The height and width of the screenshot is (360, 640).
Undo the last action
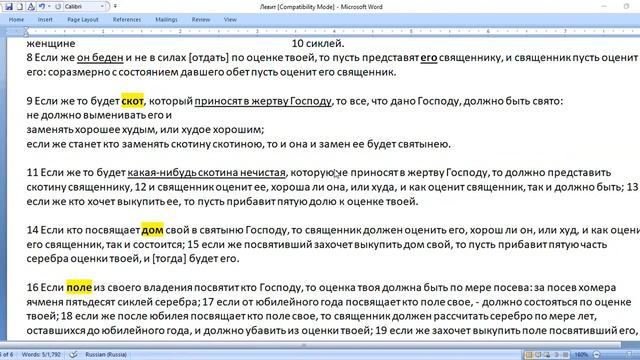tap(42, 7)
